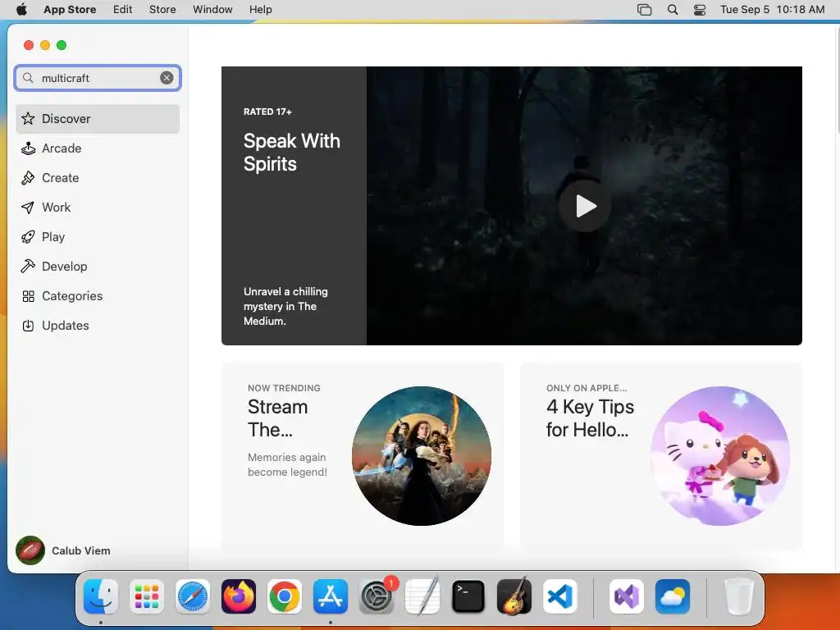840x630 pixels.
Task: Open Control Center in the menu bar
Action: coord(700,10)
